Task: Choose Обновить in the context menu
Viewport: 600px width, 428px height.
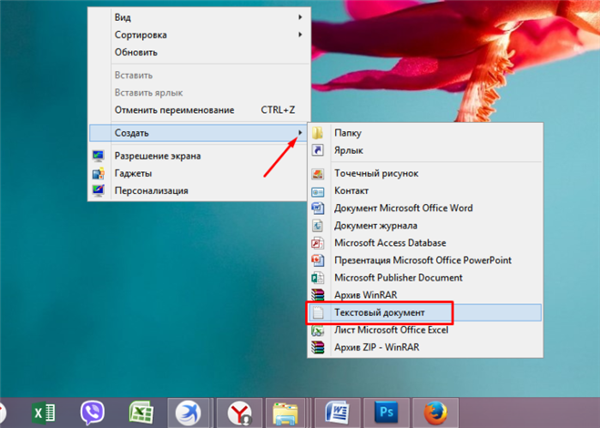Action: tap(198, 52)
